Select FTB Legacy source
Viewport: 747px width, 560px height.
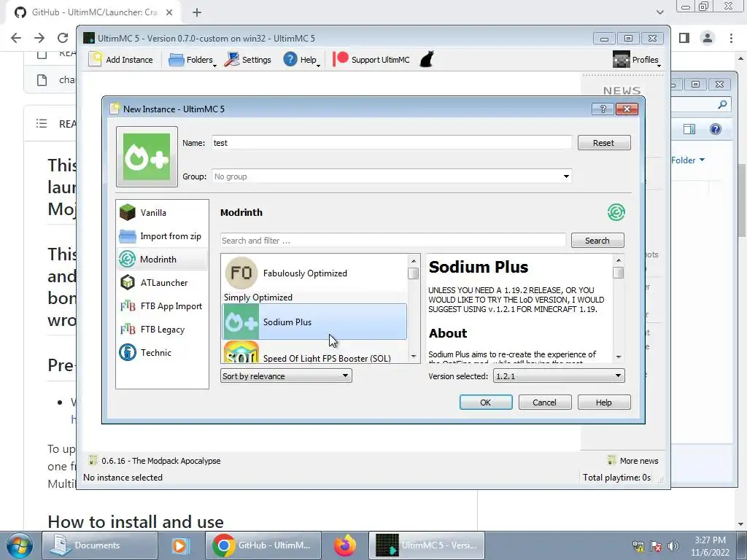[x=162, y=330]
